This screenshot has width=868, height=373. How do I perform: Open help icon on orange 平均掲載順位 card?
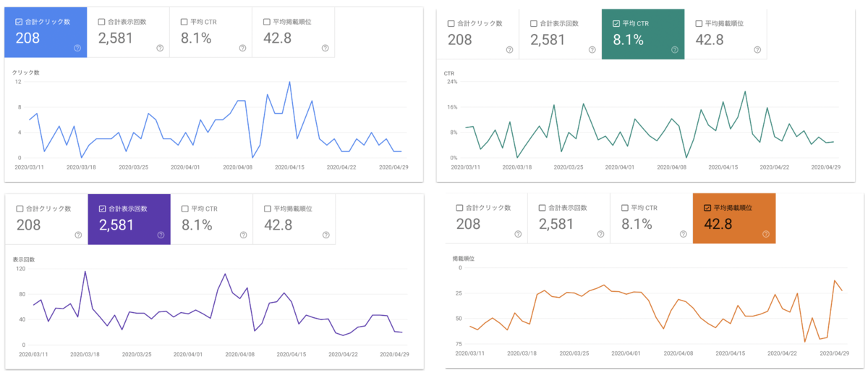[x=765, y=234]
